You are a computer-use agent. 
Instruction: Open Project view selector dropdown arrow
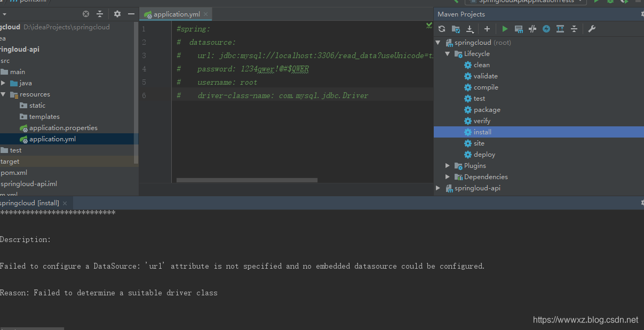(x=5, y=14)
